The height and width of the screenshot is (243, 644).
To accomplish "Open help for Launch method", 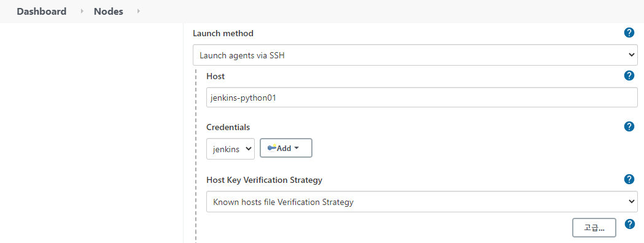I will tap(629, 33).
